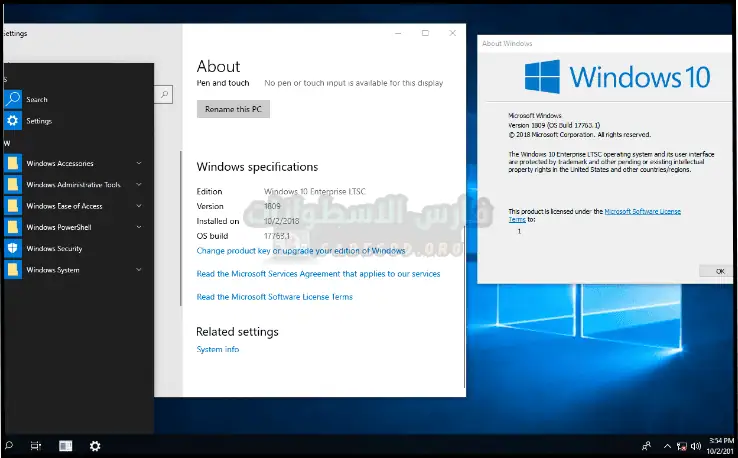Close the Settings window

click(x=452, y=33)
